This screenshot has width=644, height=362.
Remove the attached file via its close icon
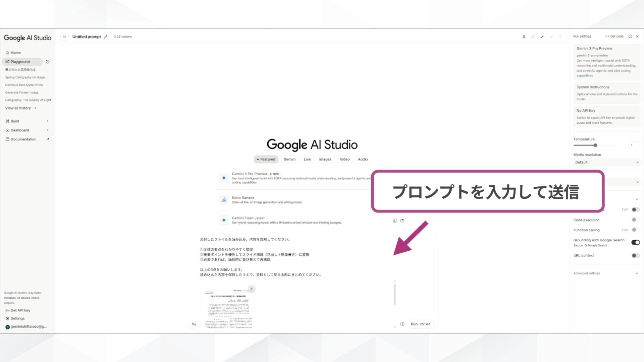point(252,289)
